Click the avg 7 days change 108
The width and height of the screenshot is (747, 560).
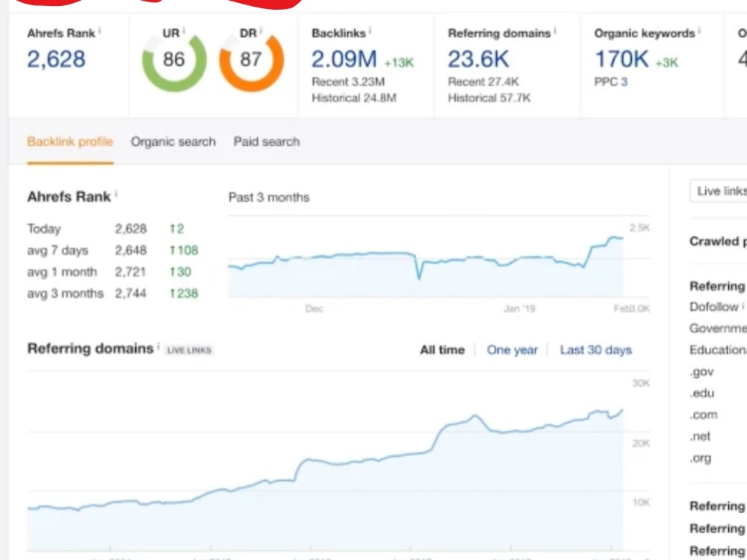(184, 250)
